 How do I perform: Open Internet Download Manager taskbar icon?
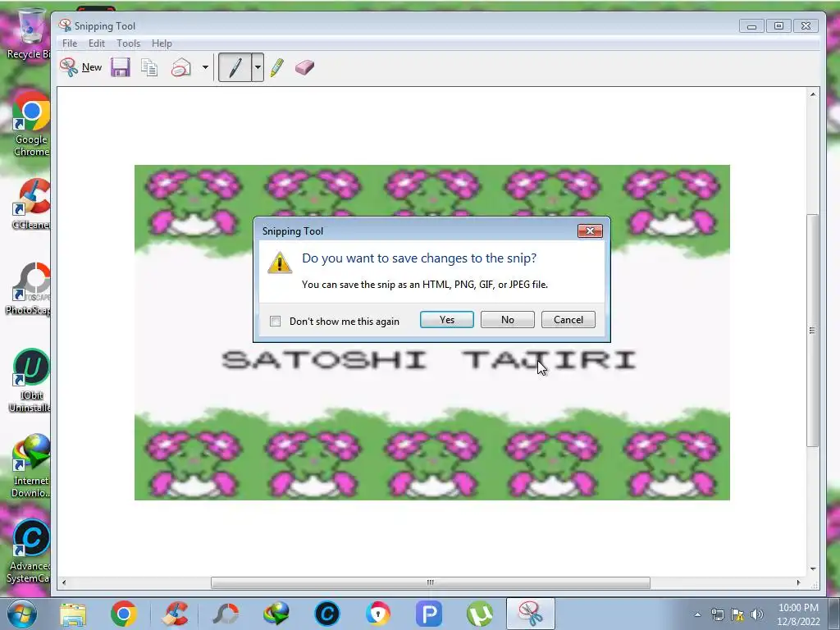tap(276, 614)
